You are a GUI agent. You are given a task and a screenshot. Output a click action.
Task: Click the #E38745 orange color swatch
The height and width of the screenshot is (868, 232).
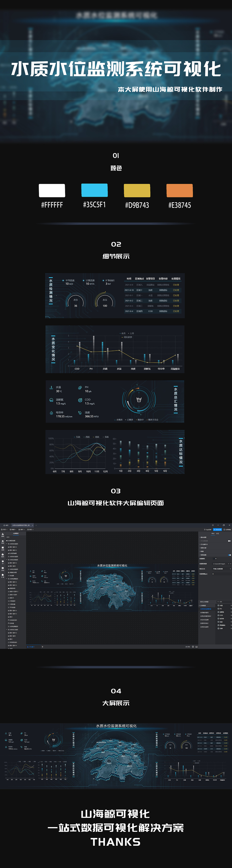[180, 190]
